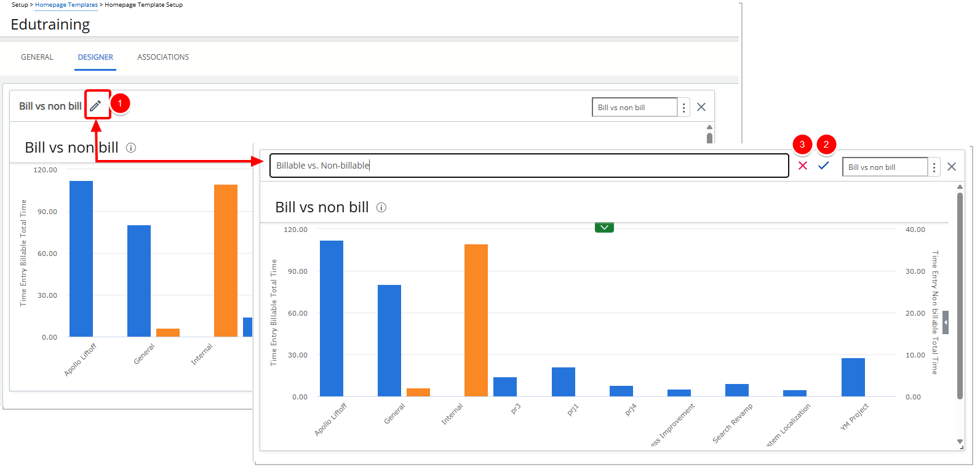
Task: Follow the Homepage Templates breadcrumb link
Action: 66,5
